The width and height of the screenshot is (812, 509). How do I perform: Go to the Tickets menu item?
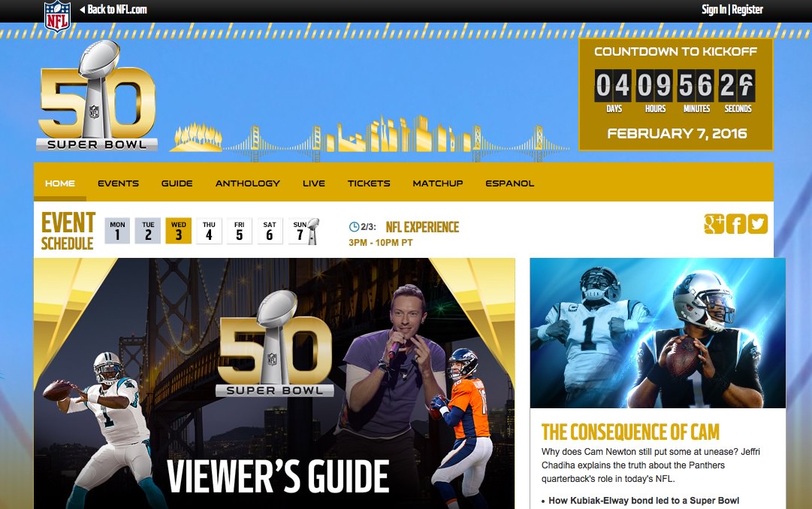[x=369, y=183]
